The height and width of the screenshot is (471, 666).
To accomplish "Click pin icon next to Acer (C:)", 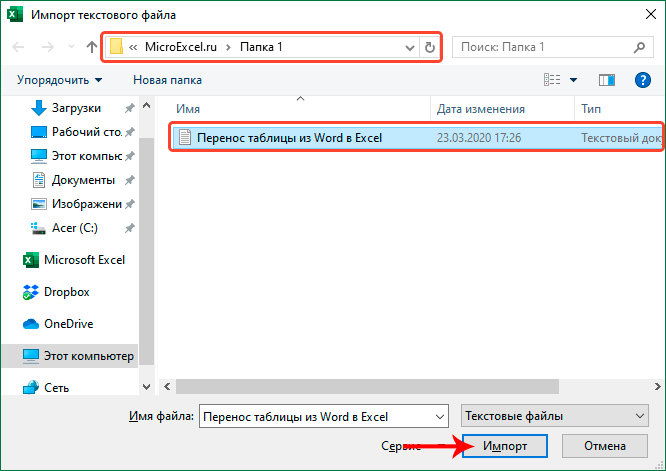I will coord(130,228).
